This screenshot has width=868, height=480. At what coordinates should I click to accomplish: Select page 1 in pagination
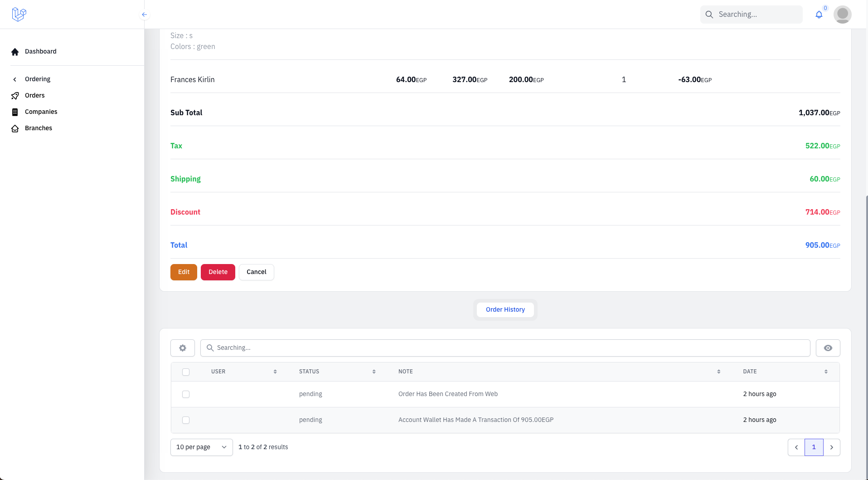tap(814, 447)
